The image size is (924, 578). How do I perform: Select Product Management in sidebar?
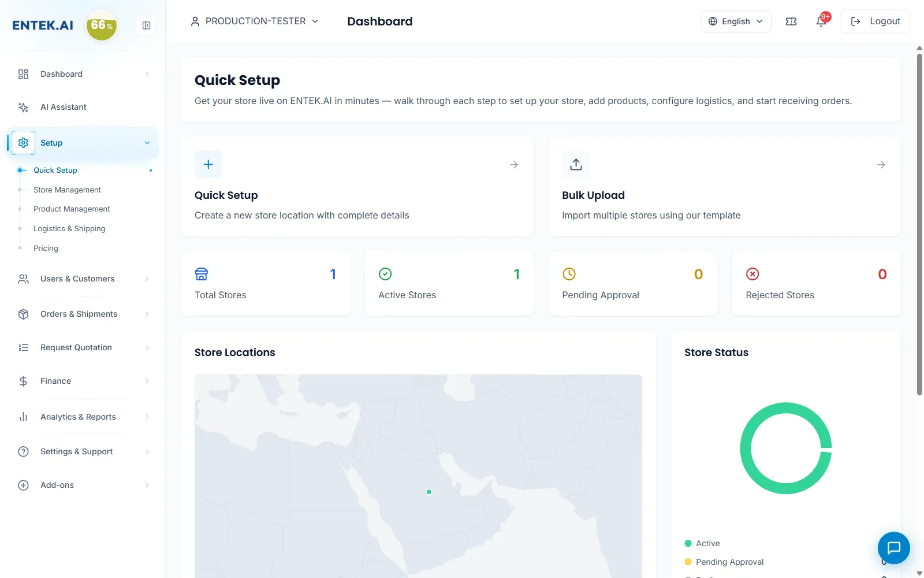click(x=72, y=209)
